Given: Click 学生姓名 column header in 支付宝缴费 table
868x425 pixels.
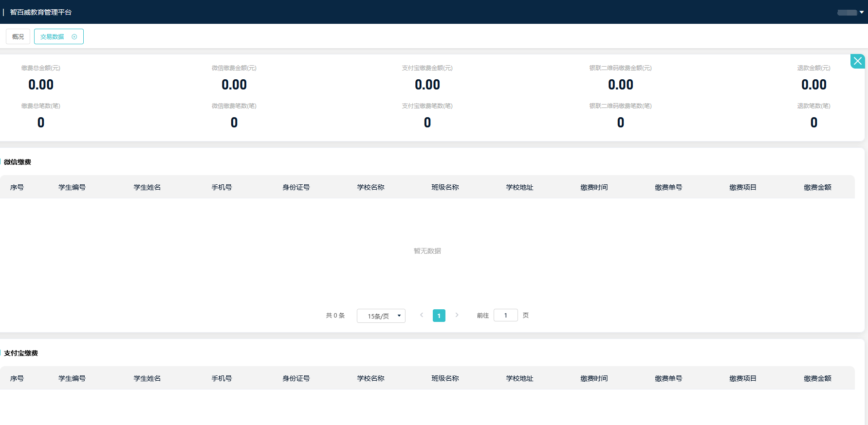Looking at the screenshot, I should tap(148, 378).
